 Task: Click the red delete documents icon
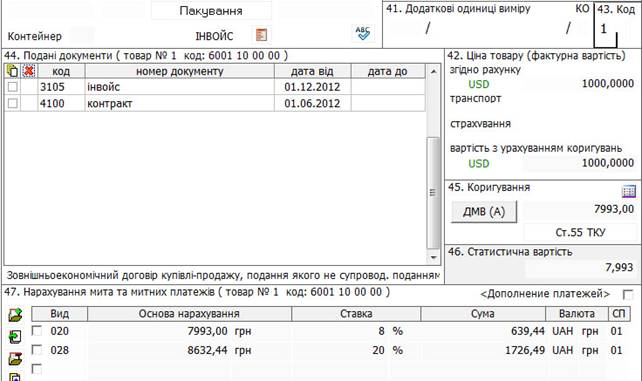pyautogui.click(x=29, y=71)
